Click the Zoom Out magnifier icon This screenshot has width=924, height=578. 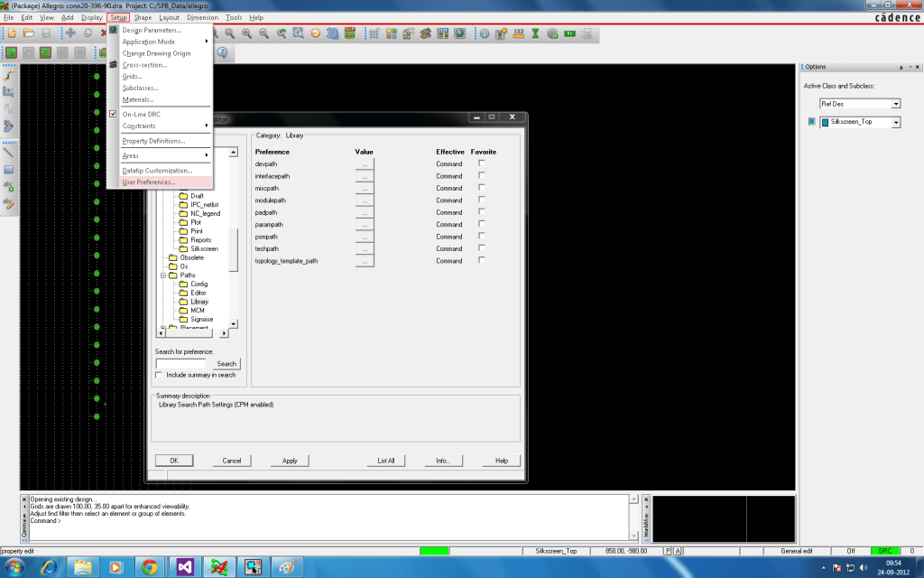point(264,33)
